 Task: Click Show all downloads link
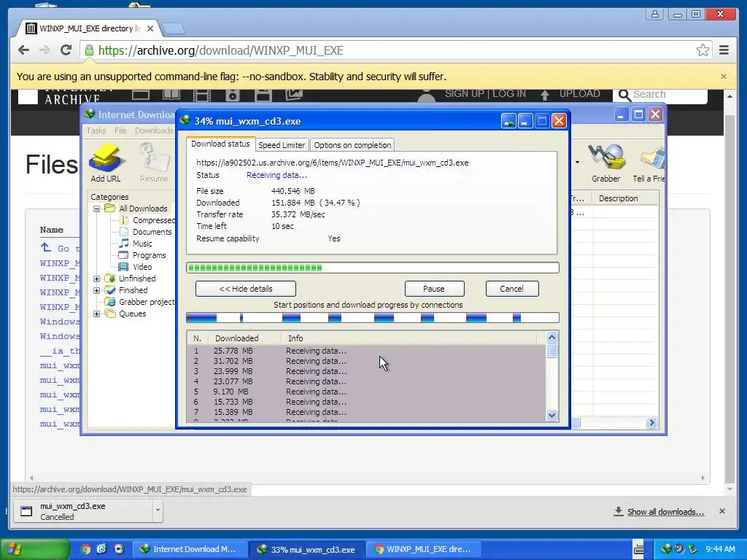point(665,511)
